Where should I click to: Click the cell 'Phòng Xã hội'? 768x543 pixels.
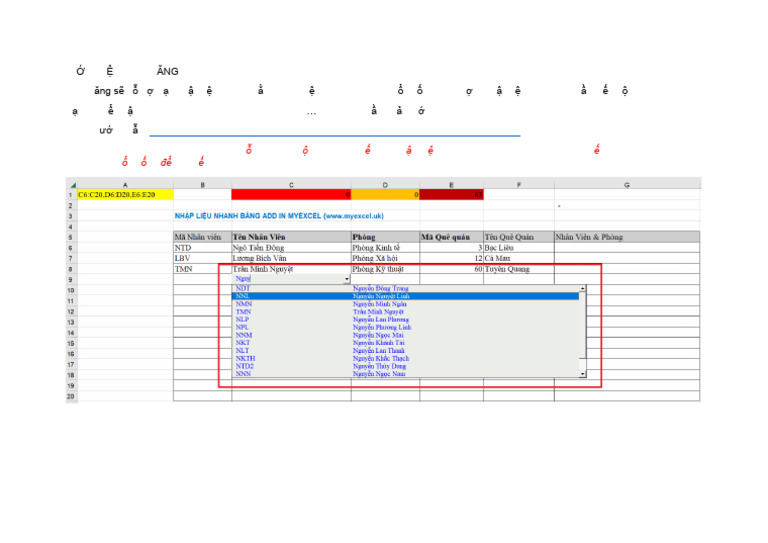[385, 259]
